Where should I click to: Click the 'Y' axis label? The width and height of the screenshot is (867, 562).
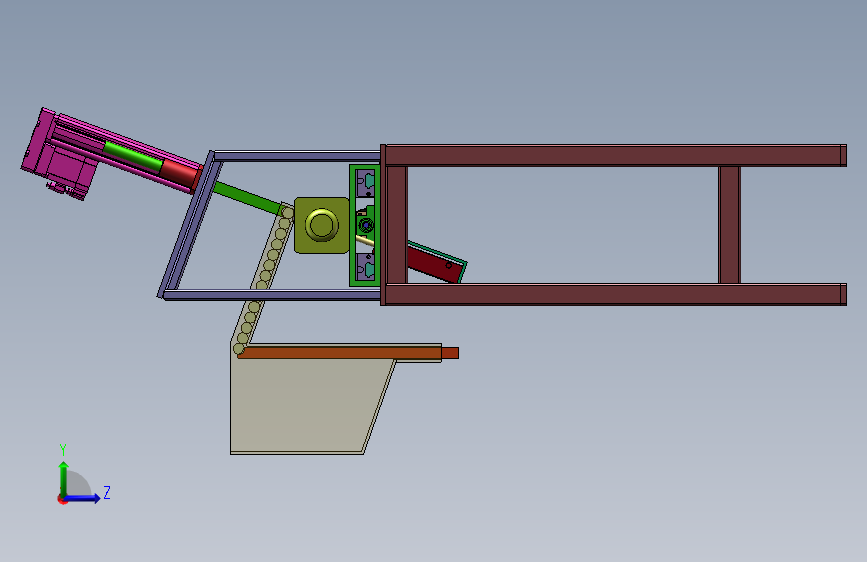pos(63,450)
